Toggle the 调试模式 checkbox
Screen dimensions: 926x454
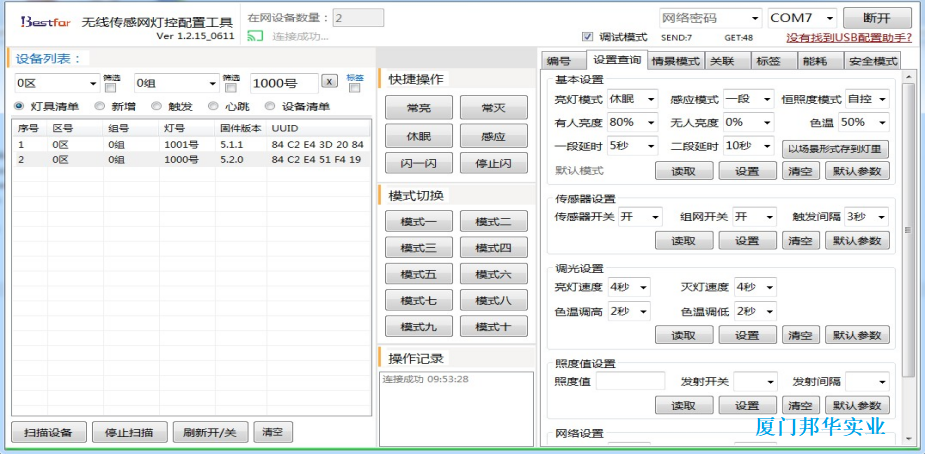[587, 37]
